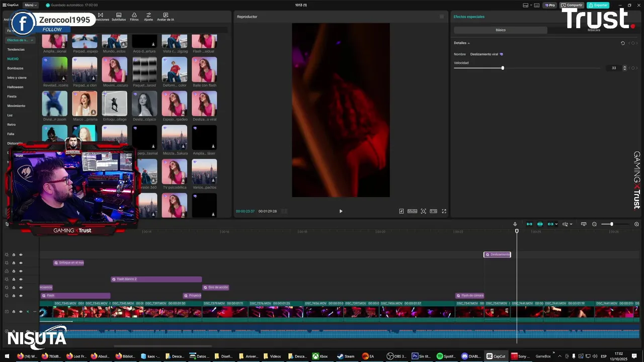Select the Flash de cámara timeline clip
Screen dimensions: 644x362
(469, 296)
